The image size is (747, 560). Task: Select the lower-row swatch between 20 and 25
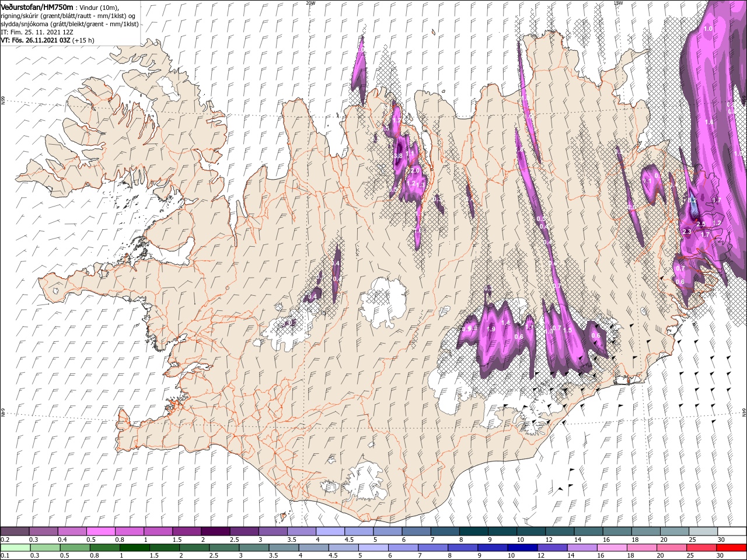tap(672, 548)
